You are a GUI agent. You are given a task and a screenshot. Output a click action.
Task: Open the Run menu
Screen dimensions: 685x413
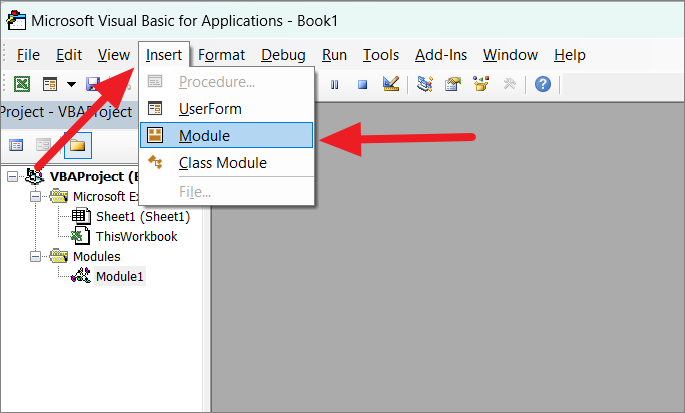click(334, 55)
